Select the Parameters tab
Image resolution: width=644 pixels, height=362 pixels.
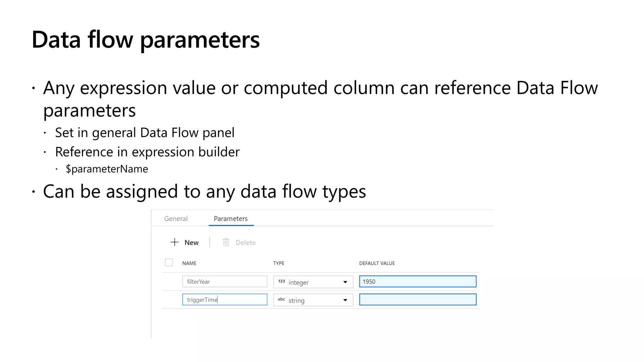pos(230,219)
